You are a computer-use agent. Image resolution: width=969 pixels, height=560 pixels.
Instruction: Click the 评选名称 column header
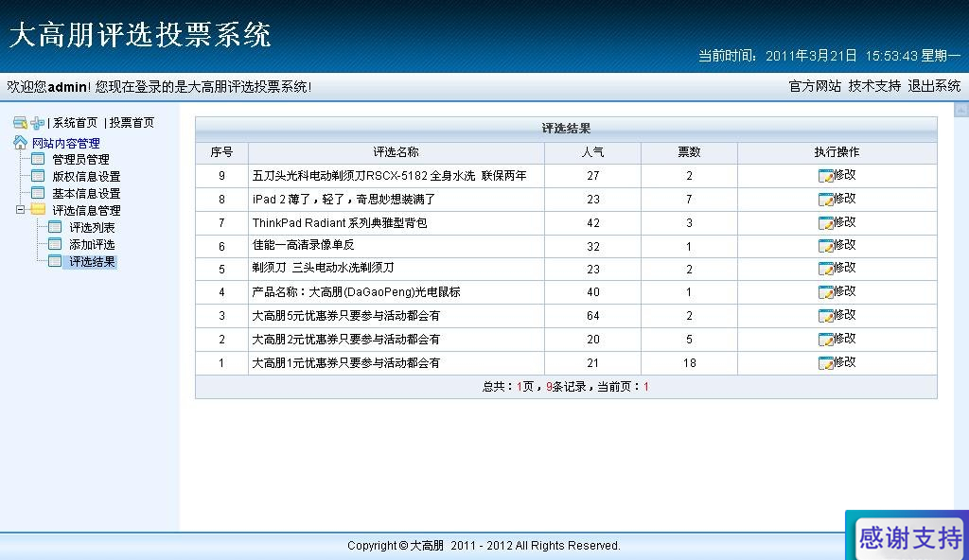(x=396, y=152)
